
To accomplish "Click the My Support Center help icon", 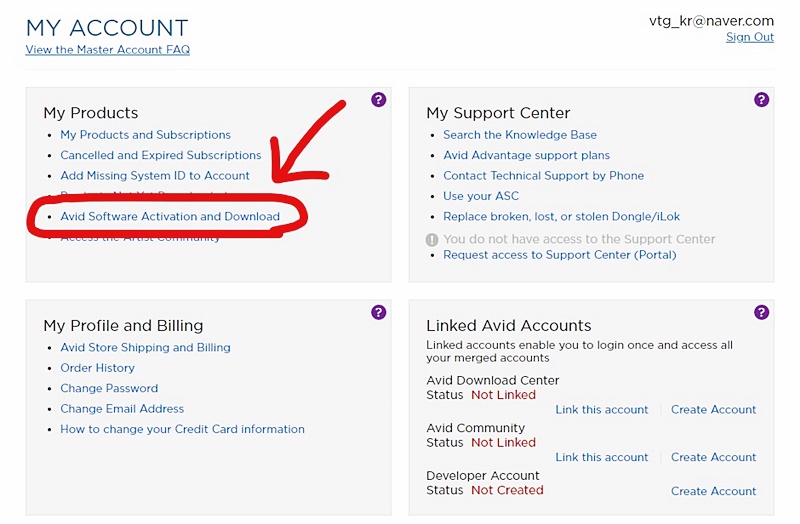I will 761,99.
